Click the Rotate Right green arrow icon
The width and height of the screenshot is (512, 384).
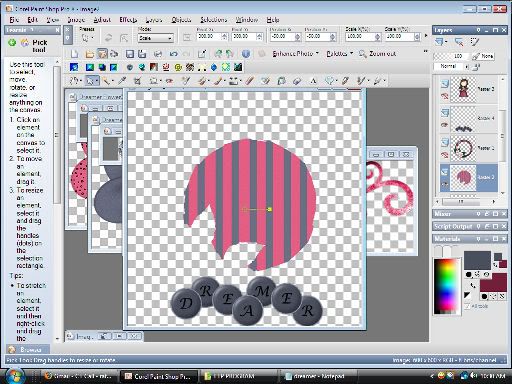coord(230,54)
